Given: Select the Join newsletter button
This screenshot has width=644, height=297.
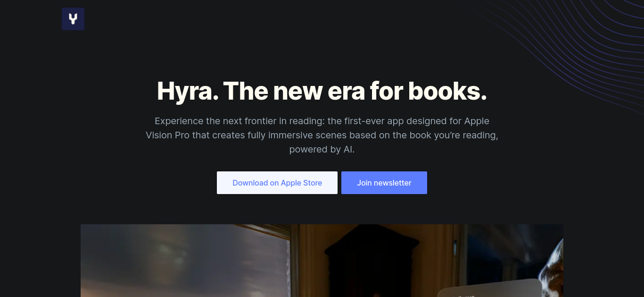Looking at the screenshot, I should point(384,183).
